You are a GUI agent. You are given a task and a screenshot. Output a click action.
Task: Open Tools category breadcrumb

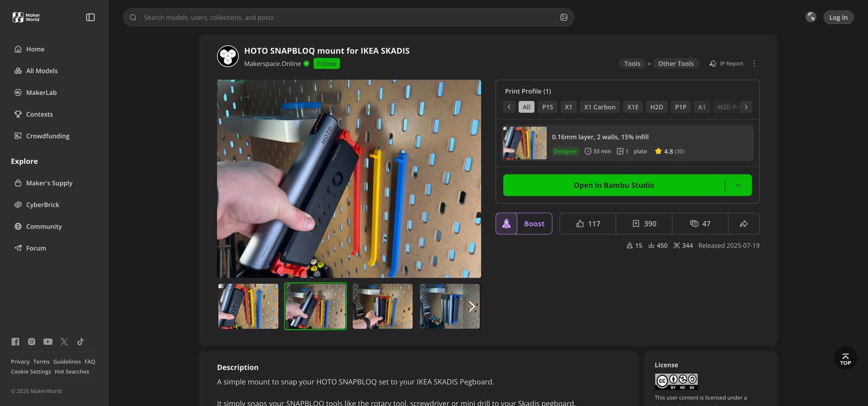(x=632, y=63)
